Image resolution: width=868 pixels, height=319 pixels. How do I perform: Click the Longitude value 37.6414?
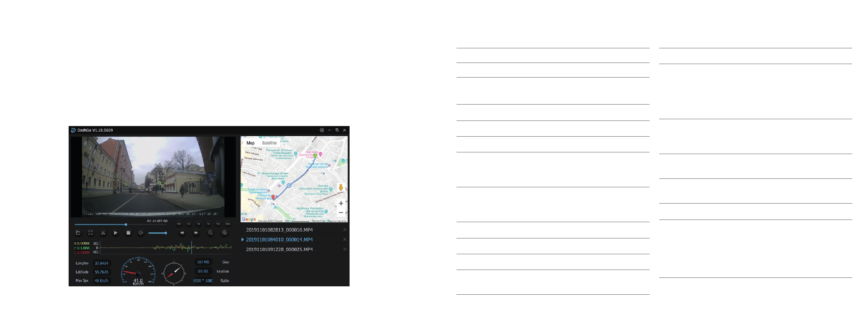click(101, 263)
